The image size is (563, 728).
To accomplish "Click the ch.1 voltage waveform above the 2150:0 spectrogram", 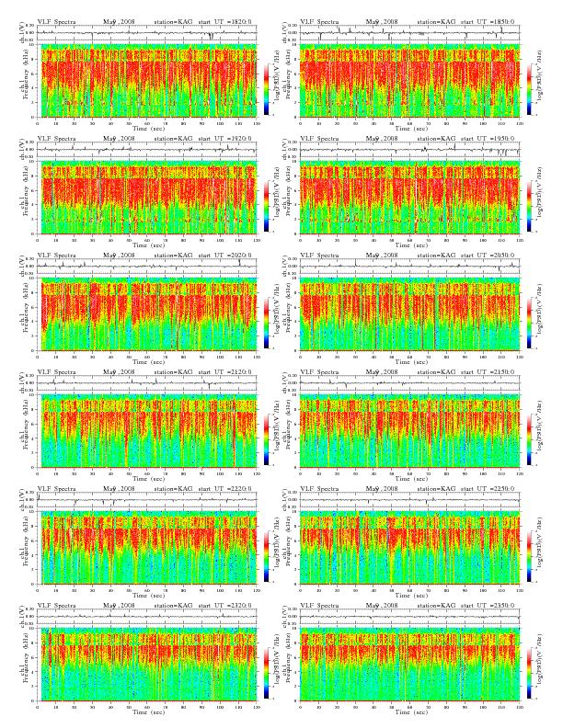I will pyautogui.click(x=409, y=383).
